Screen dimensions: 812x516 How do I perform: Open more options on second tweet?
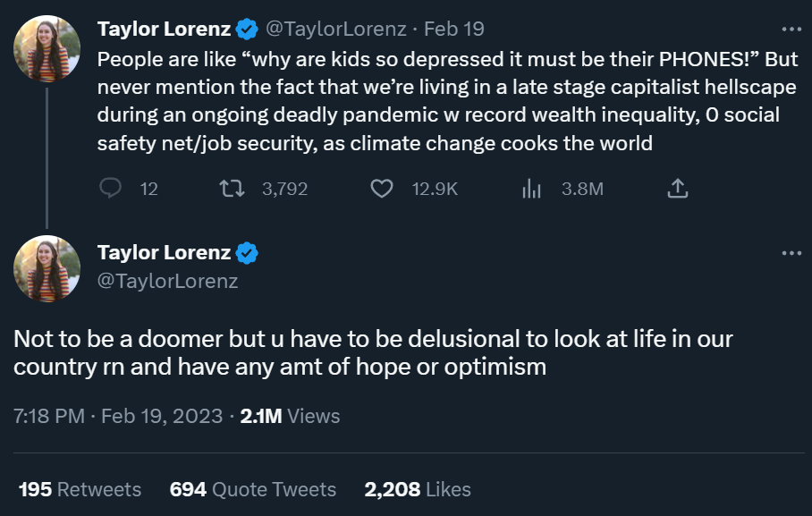(x=791, y=253)
